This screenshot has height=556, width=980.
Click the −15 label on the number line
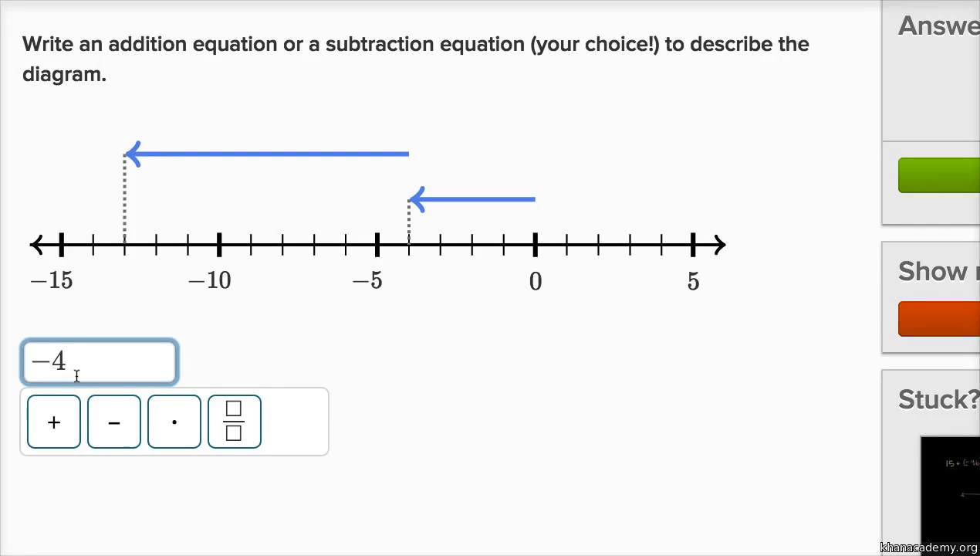tap(52, 281)
